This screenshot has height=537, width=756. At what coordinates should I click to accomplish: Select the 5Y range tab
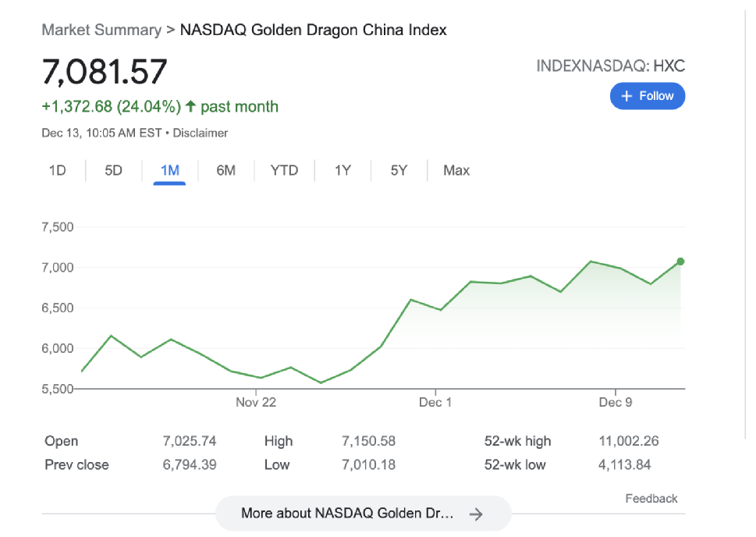coord(399,170)
